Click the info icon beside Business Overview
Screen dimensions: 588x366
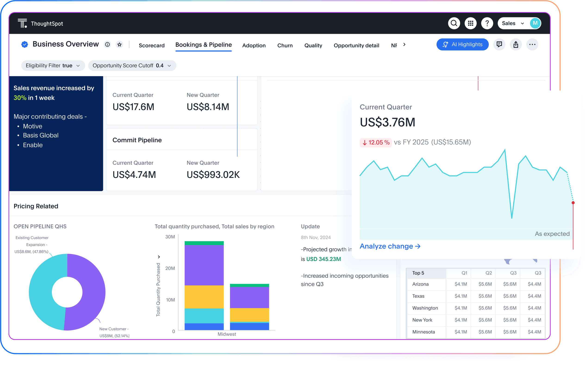[x=107, y=44]
